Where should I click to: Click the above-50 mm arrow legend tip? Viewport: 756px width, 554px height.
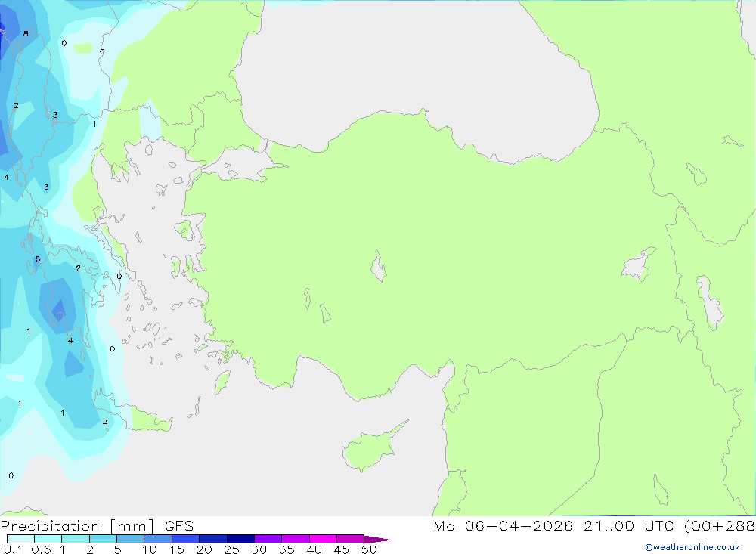pyautogui.click(x=378, y=540)
